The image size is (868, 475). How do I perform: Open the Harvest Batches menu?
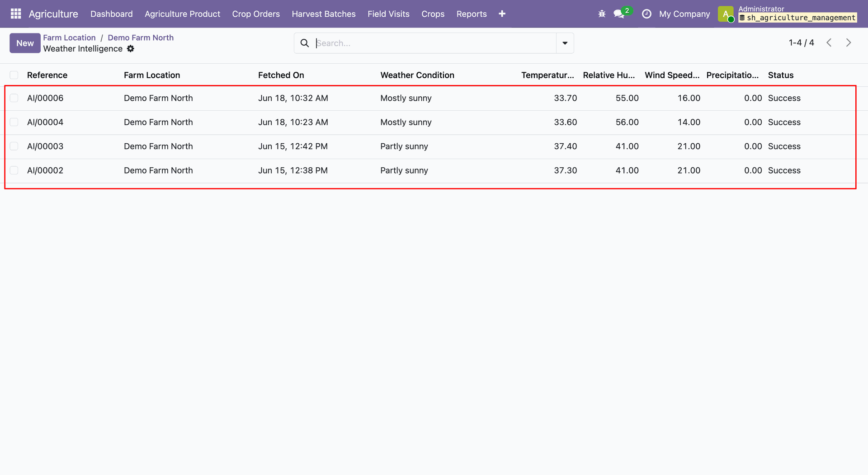[x=324, y=14]
